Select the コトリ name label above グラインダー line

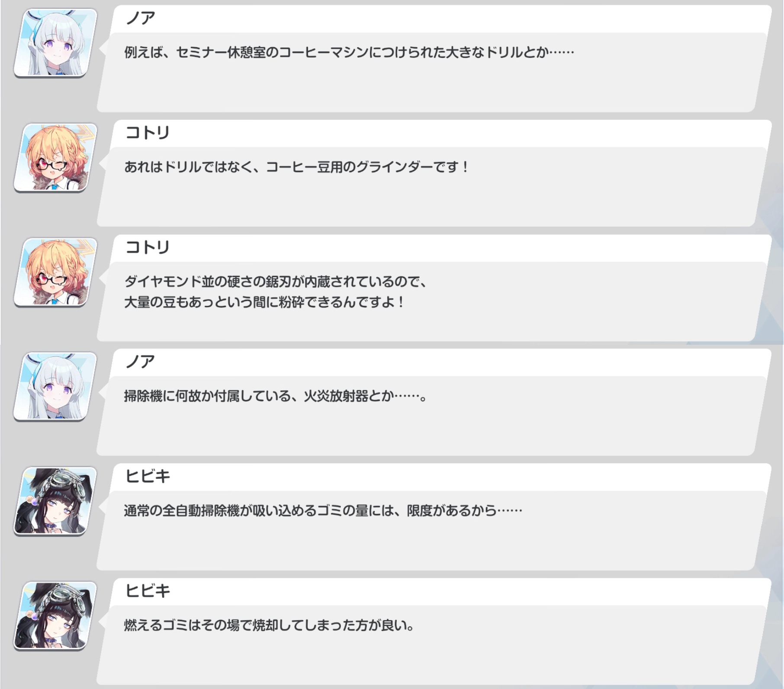click(147, 133)
